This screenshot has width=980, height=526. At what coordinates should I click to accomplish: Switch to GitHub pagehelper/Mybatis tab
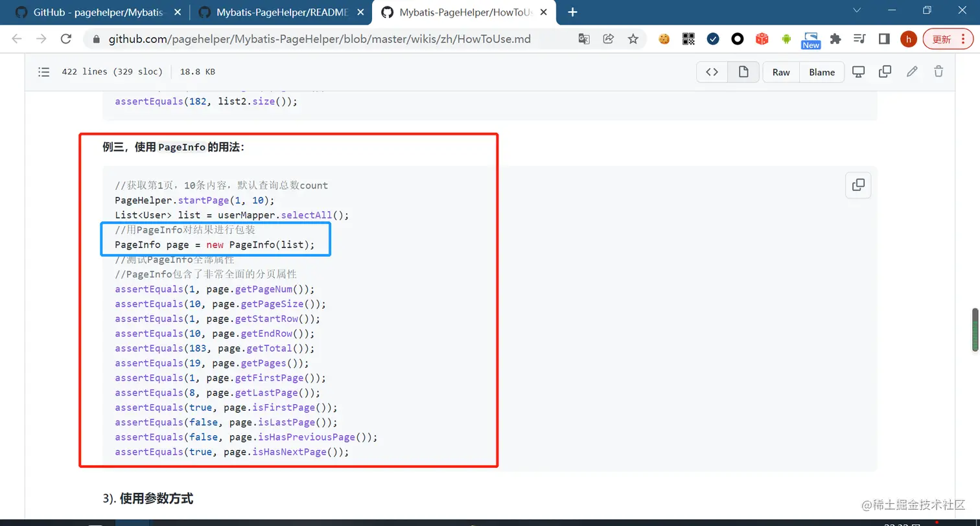pos(97,12)
